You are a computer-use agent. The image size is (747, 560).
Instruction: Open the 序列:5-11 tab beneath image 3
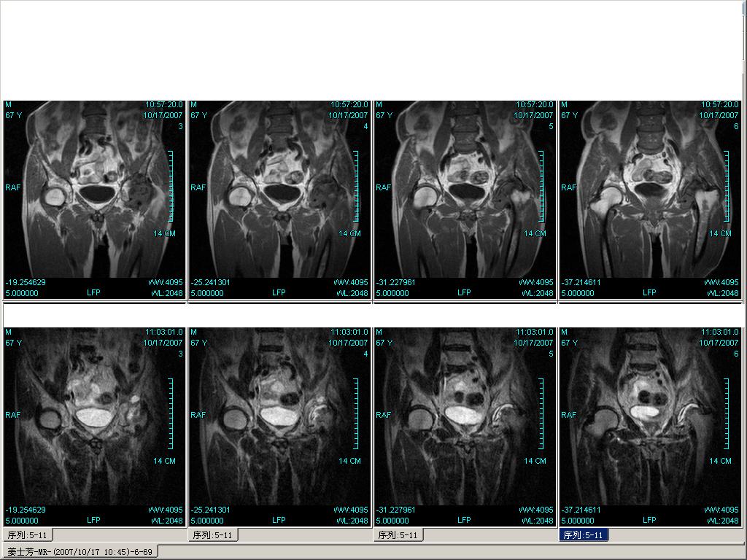pyautogui.click(x=27, y=534)
